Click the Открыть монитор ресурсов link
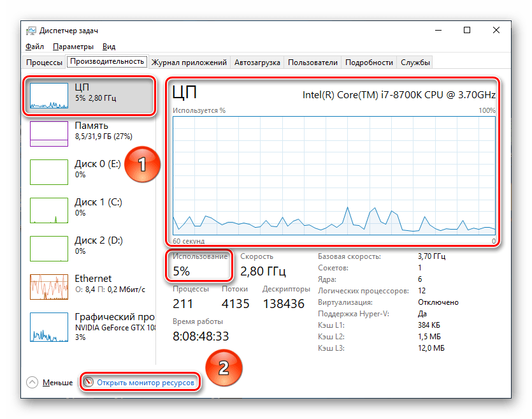Image resolution: width=532 pixels, height=419 pixels. coord(145,383)
